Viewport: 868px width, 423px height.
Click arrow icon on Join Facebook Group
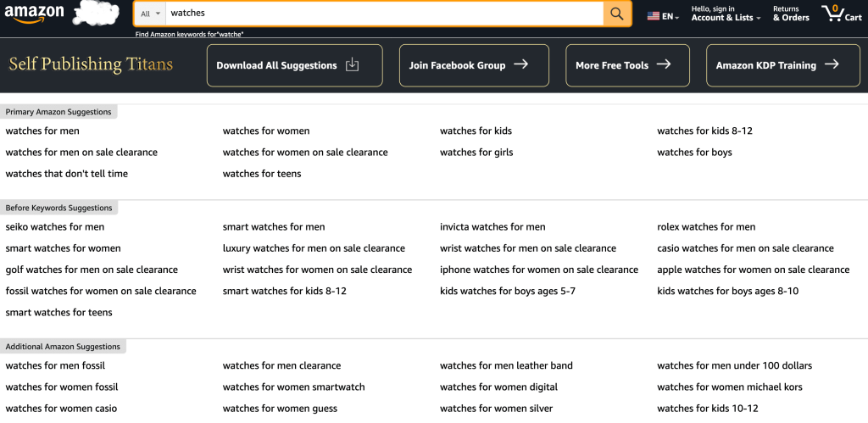[x=520, y=64]
